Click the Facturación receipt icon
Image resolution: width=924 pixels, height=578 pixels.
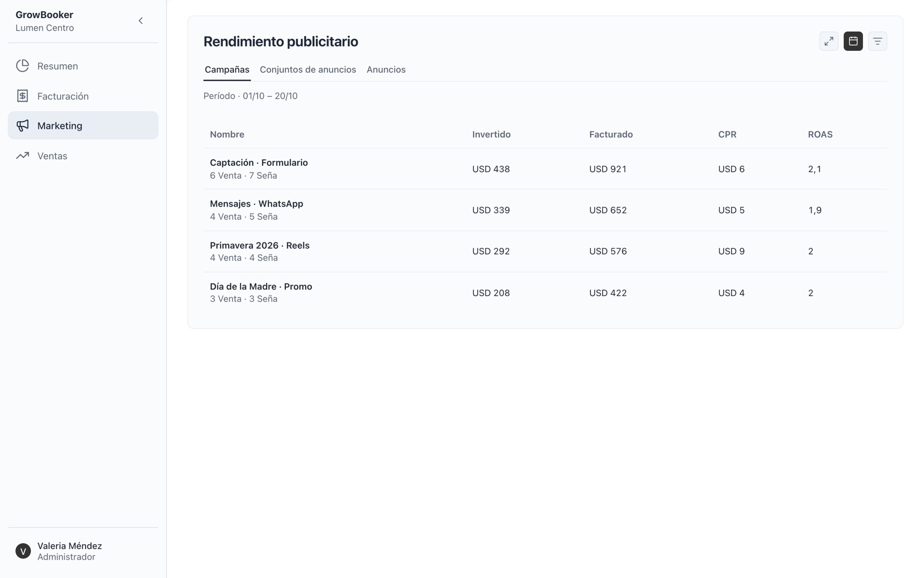coord(23,96)
